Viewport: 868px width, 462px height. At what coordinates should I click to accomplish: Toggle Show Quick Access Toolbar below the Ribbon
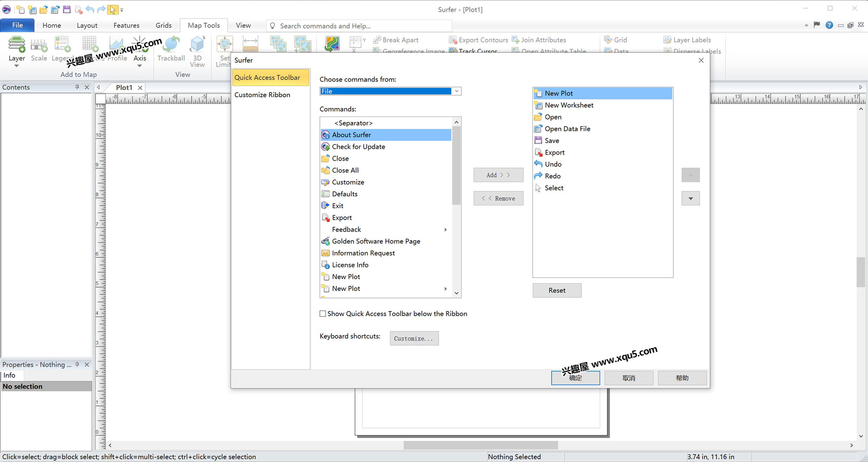323,313
